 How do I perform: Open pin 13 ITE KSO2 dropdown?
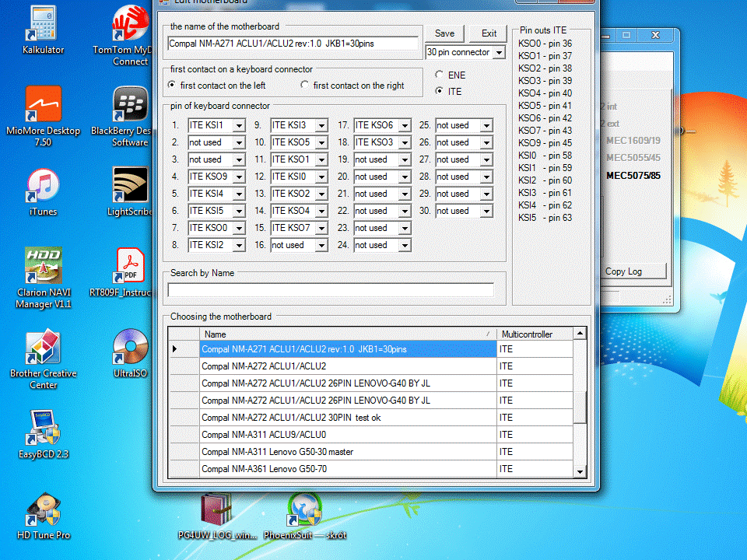321,194
